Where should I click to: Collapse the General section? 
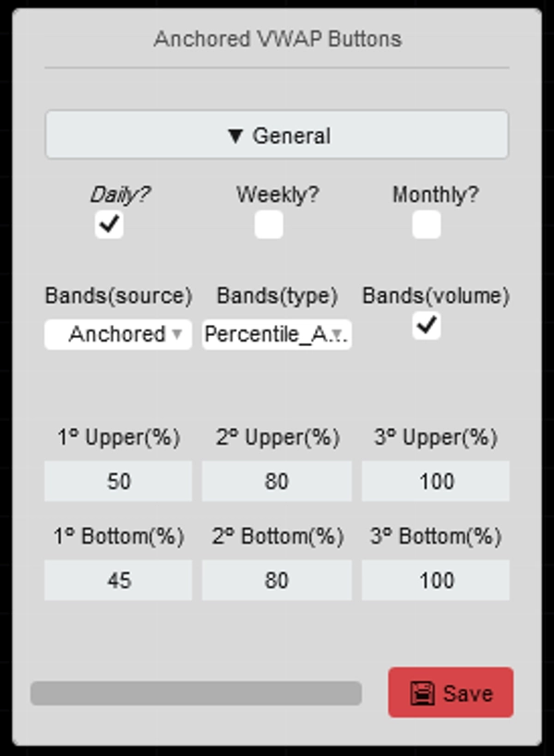click(276, 135)
